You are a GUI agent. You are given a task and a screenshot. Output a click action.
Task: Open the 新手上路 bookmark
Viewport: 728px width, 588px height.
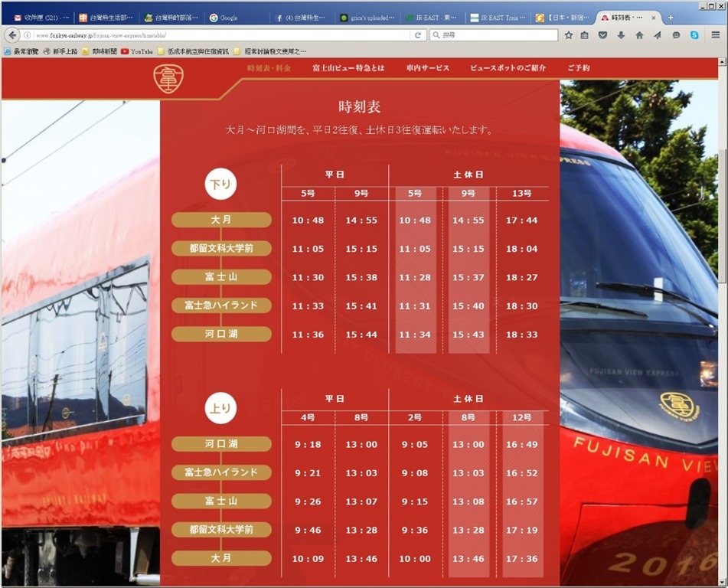[60, 51]
